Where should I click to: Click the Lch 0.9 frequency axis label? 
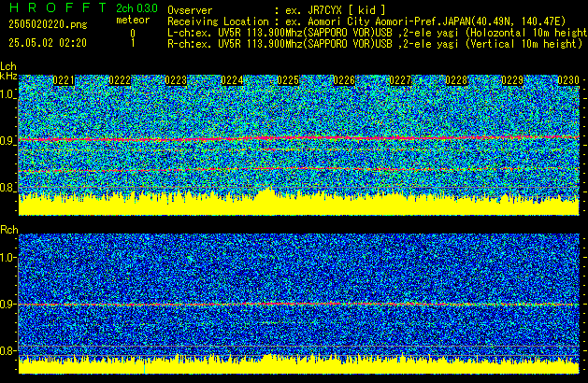7,141
